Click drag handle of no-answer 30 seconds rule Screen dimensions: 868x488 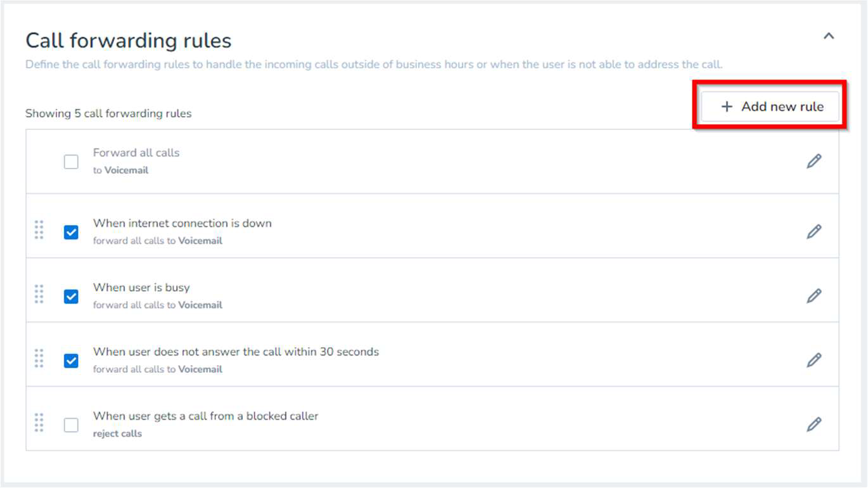(x=39, y=358)
